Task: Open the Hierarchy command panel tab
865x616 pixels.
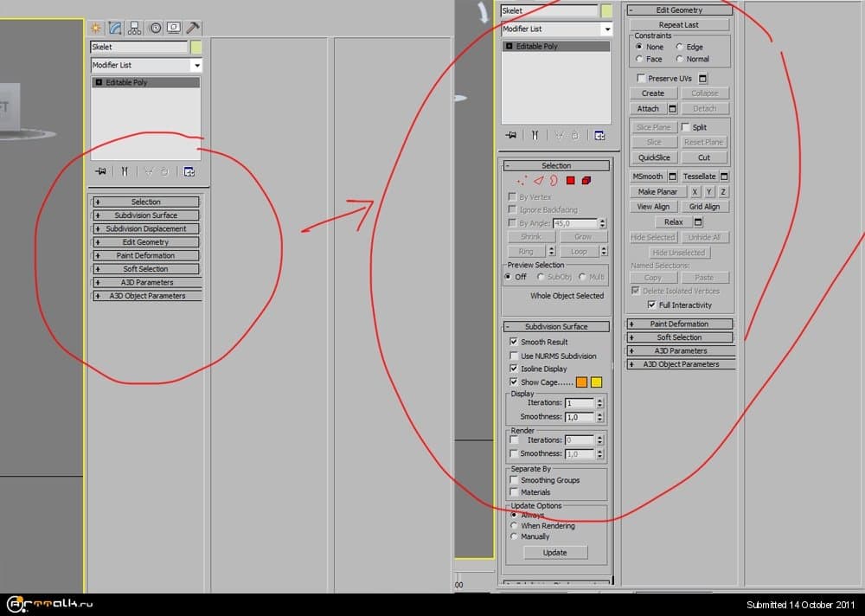Action: [x=135, y=28]
